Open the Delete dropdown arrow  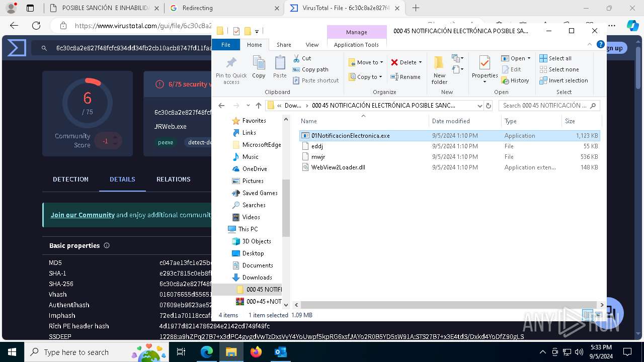(x=420, y=62)
